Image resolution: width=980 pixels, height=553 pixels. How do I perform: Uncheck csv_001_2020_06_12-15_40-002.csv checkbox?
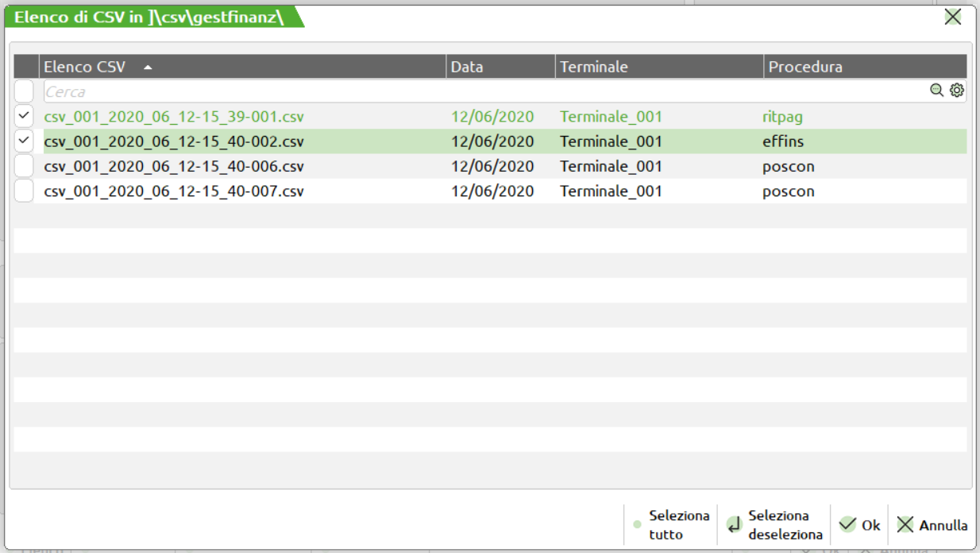(x=24, y=141)
